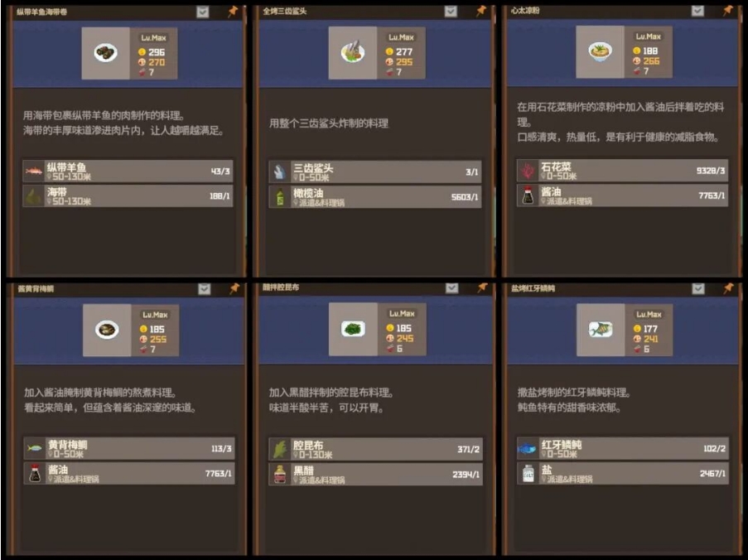Expand the chevron box on 酱黄背梅鲷 card

[x=204, y=289]
